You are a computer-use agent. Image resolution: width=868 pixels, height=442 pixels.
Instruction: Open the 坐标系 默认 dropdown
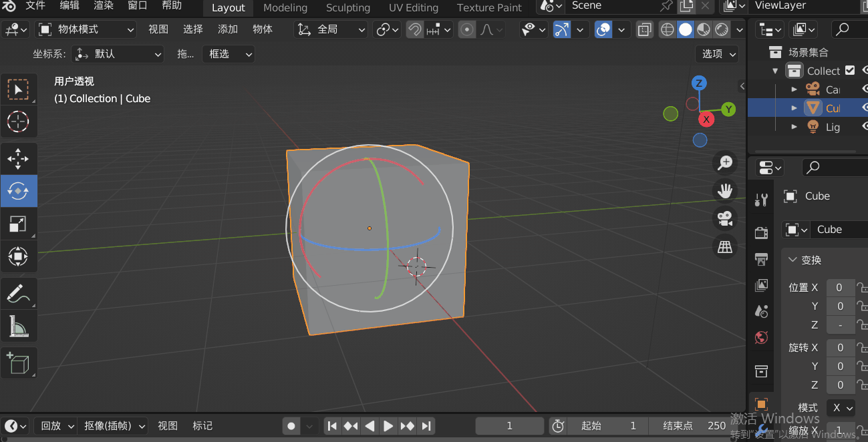click(x=118, y=54)
